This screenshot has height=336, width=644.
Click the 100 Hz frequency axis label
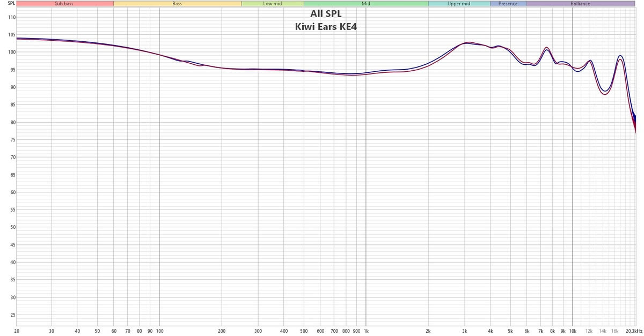click(159, 332)
